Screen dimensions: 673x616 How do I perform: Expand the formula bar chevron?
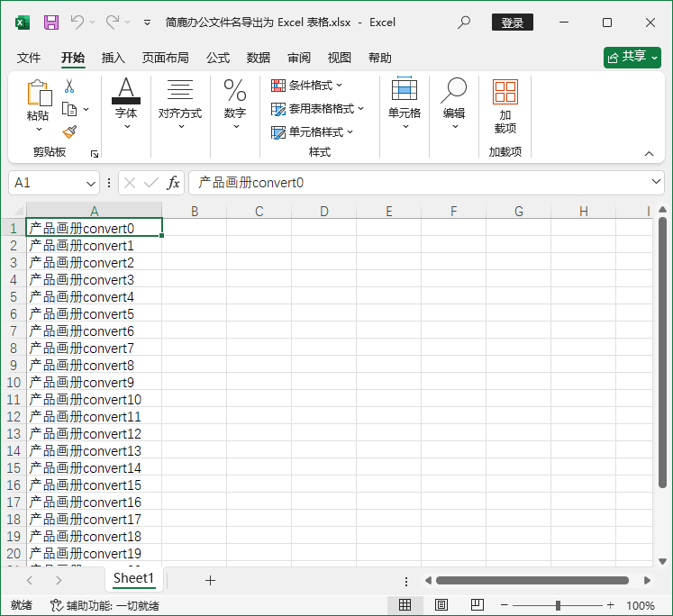(x=657, y=182)
